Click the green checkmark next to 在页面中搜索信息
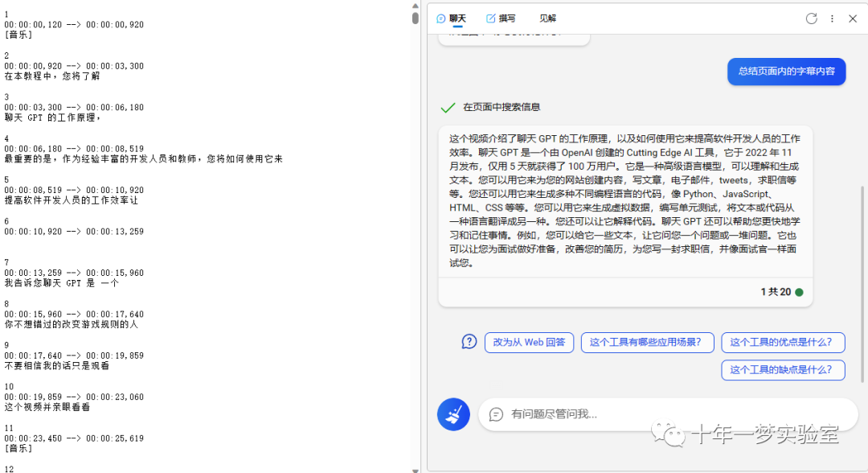Image resolution: width=868 pixels, height=473 pixels. 448,108
